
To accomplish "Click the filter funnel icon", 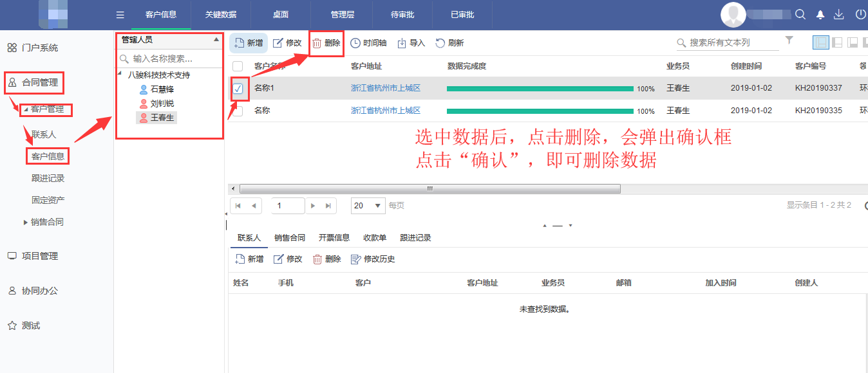I will [789, 41].
